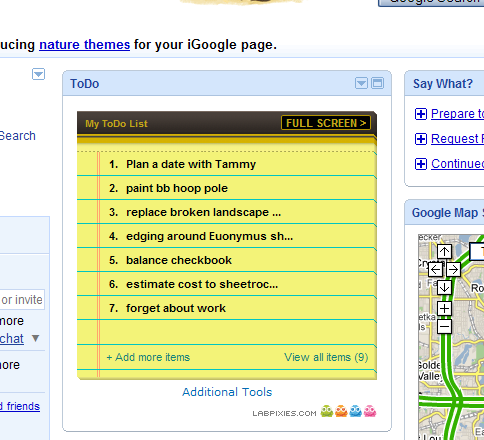Screen dimensions: 484x440
Task: Open the friends link in sidebar
Action: coord(20,406)
